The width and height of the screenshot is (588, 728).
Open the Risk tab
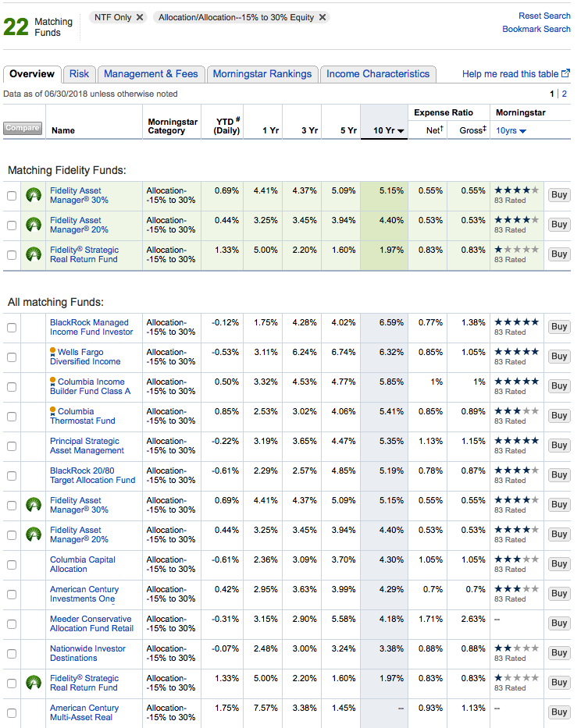[79, 74]
